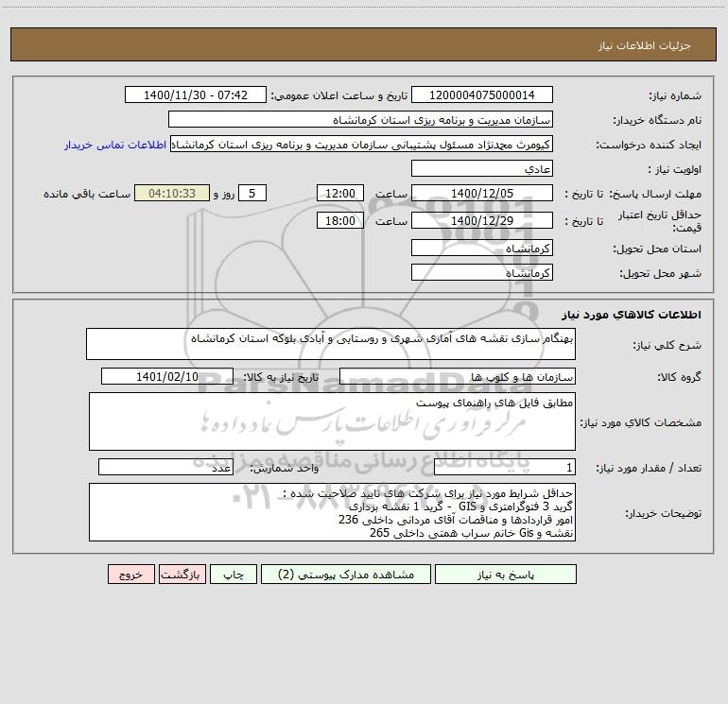Image resolution: width=728 pixels, height=704 pixels.
Task: Click the ایجاد کننده درخواست label
Action: [649, 145]
